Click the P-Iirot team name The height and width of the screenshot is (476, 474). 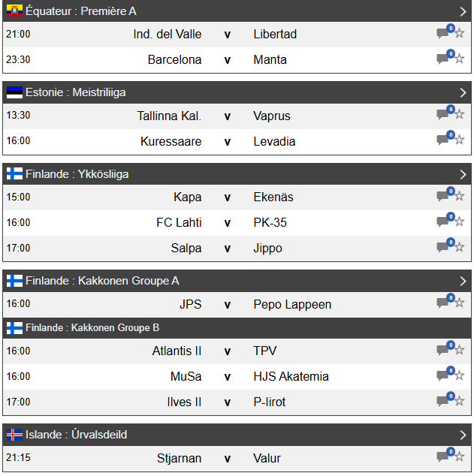[270, 402]
